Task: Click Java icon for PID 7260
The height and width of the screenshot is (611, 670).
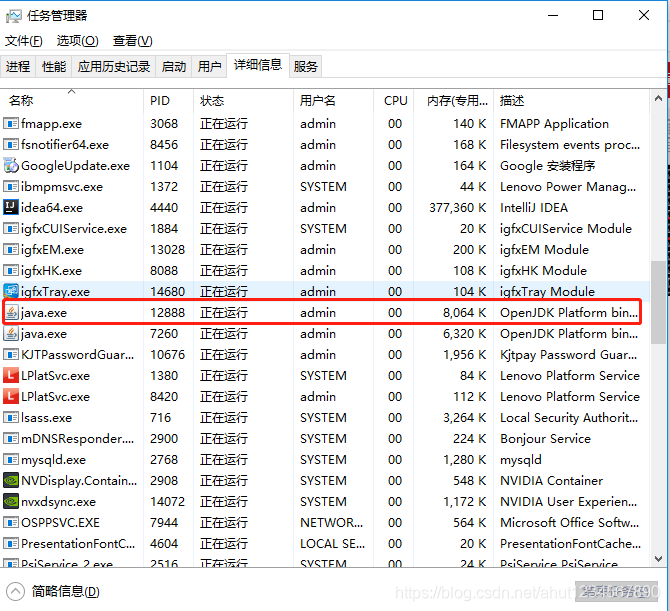Action: coord(11,334)
